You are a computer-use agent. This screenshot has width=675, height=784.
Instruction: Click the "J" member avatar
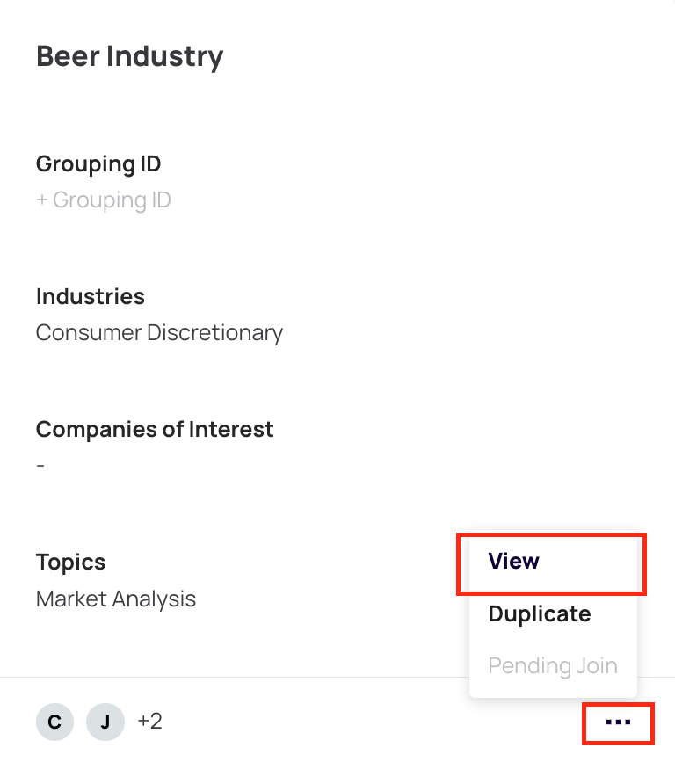(x=105, y=722)
